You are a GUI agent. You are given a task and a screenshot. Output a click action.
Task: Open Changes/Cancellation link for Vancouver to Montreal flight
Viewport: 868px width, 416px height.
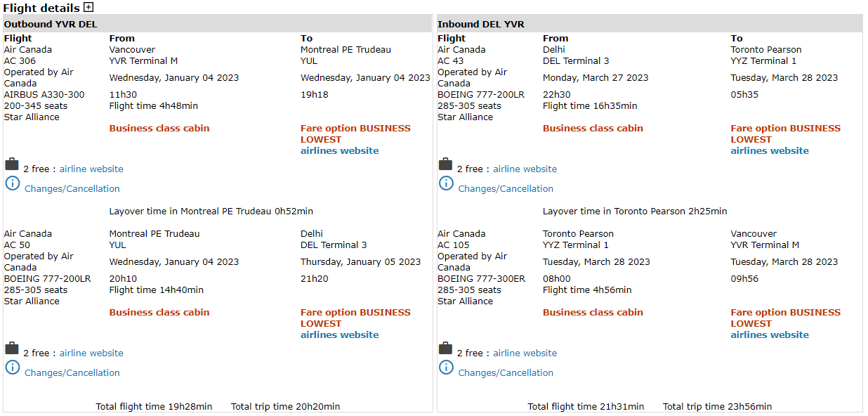(x=72, y=189)
